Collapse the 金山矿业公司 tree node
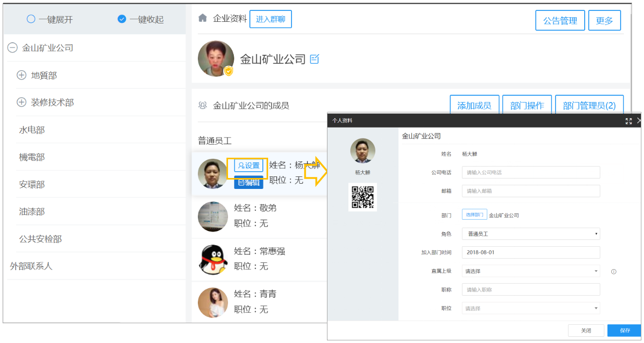Screen dimensions: 644x343 coord(12,48)
